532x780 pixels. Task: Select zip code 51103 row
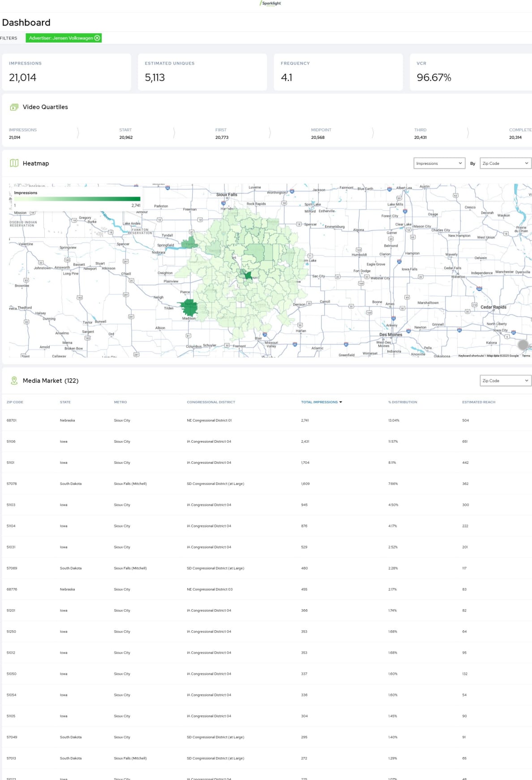click(x=266, y=504)
